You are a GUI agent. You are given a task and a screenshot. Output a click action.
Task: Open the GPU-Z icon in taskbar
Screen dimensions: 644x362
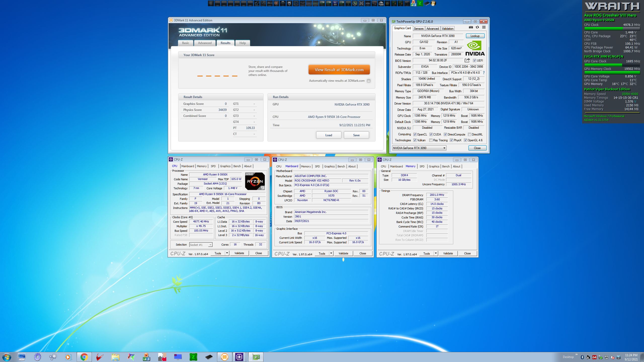tap(256, 357)
